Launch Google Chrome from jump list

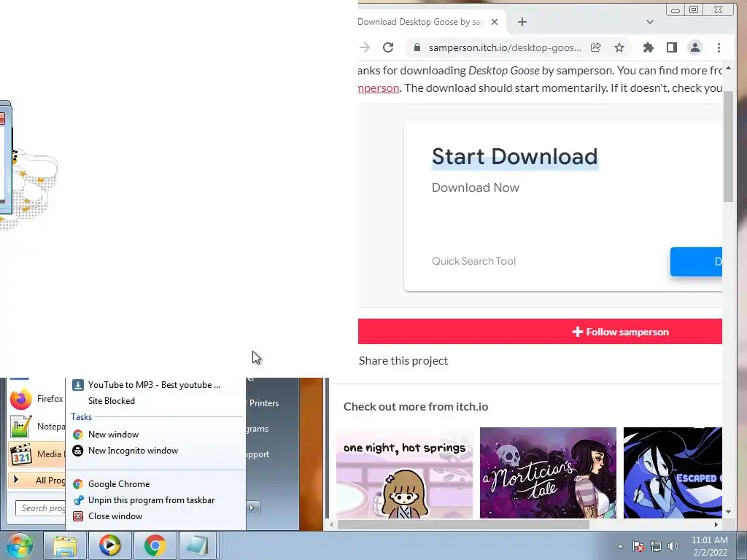(x=155, y=484)
